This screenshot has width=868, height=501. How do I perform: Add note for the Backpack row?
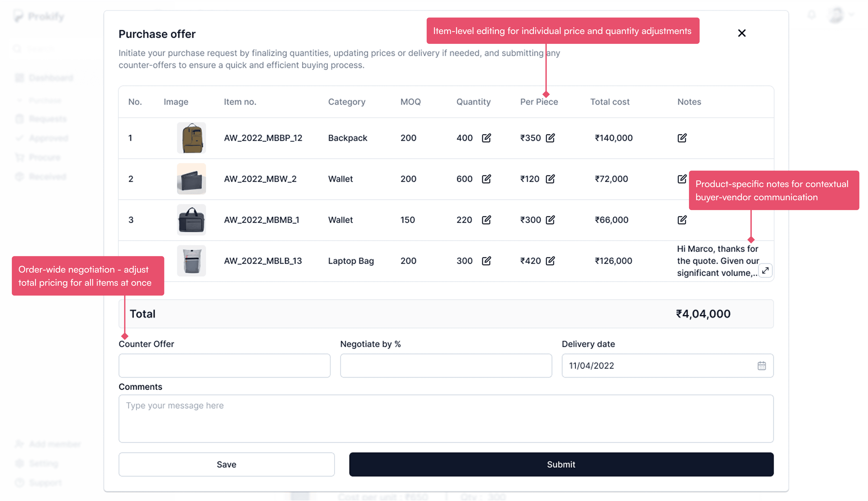682,138
